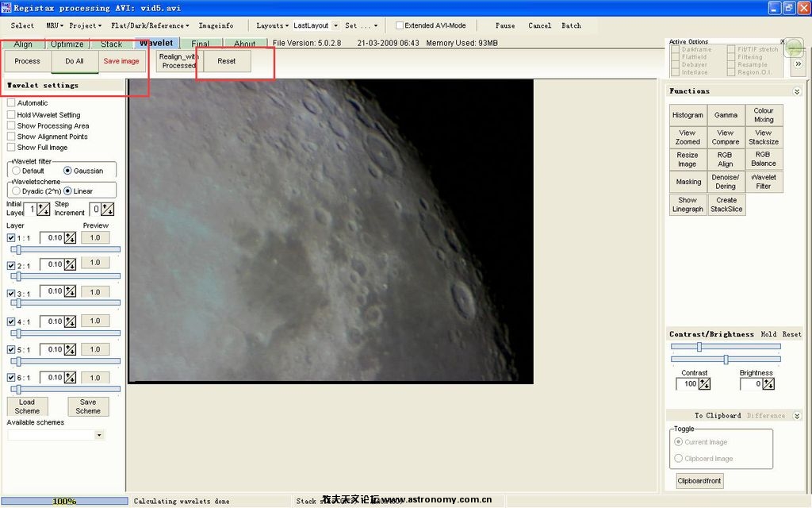Image resolution: width=812 pixels, height=508 pixels.
Task: Enable the Automatic checkbox
Action: coord(11,102)
